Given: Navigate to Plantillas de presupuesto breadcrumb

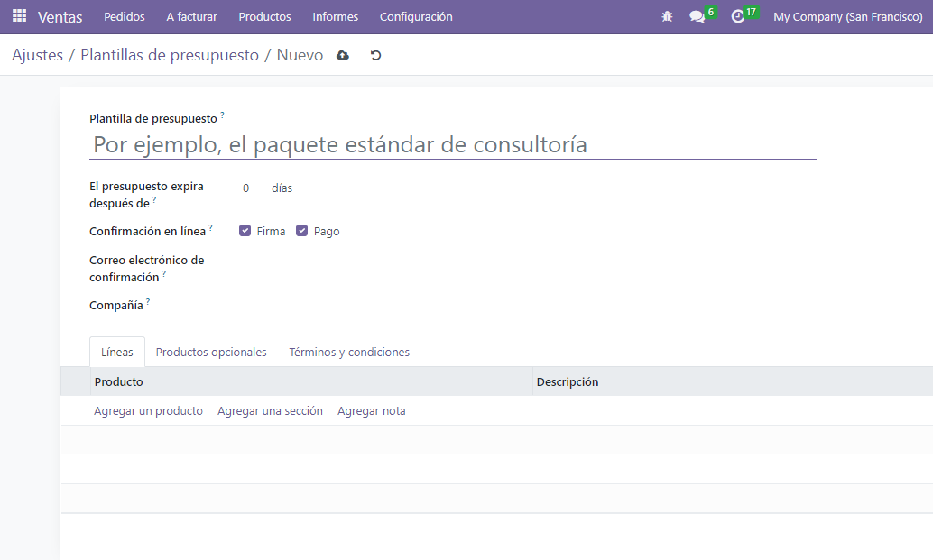Looking at the screenshot, I should tap(169, 54).
